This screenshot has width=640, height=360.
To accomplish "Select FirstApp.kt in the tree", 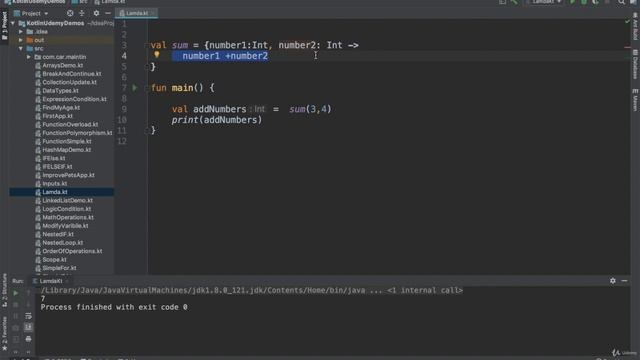I will tap(58, 116).
